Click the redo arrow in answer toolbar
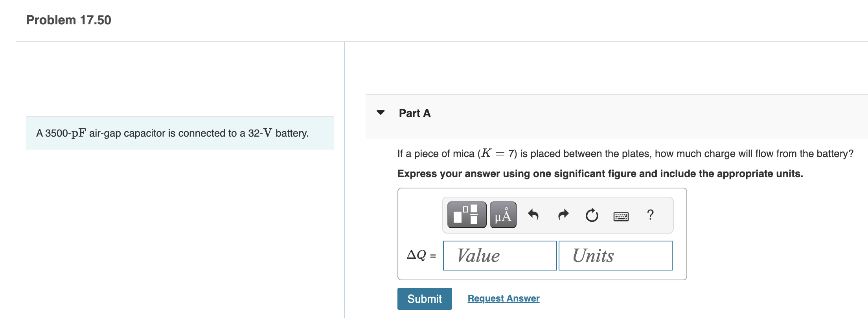The image size is (868, 318). click(x=563, y=215)
